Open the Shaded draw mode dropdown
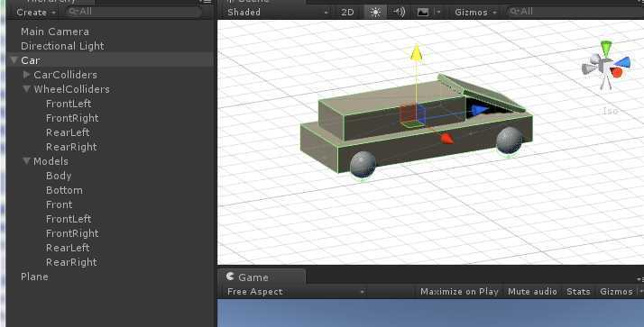 (x=278, y=12)
